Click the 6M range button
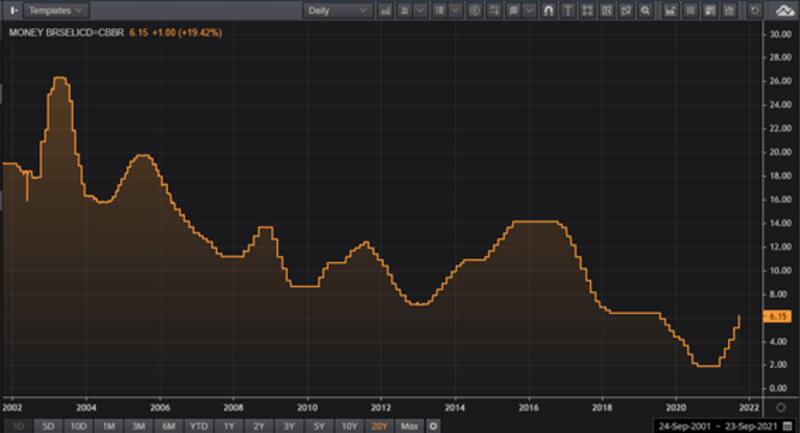 click(x=168, y=426)
